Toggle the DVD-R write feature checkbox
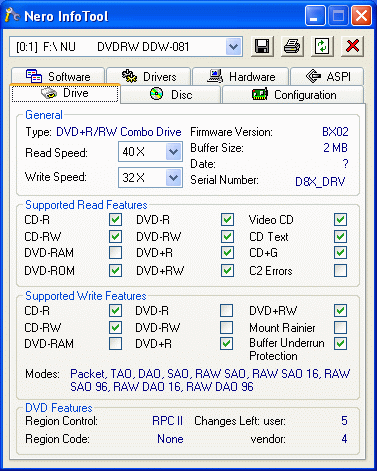This screenshot has height=471, width=377. [226, 311]
